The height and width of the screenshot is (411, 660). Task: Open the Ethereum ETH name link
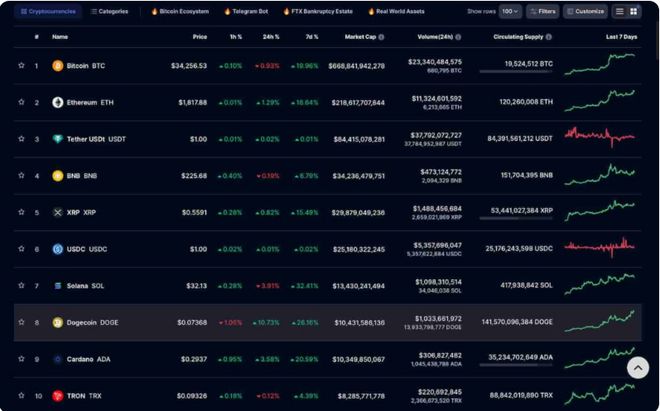click(x=90, y=102)
